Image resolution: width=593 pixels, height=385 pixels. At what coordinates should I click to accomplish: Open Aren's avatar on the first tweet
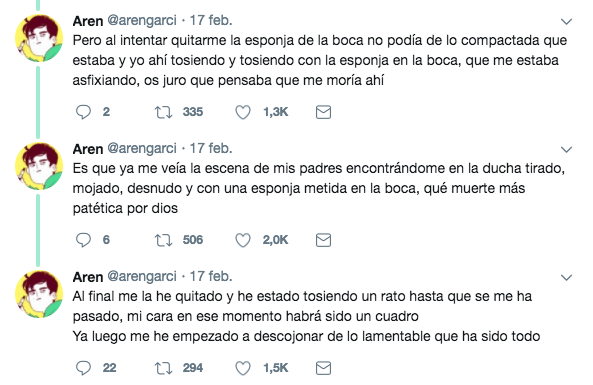(x=39, y=38)
